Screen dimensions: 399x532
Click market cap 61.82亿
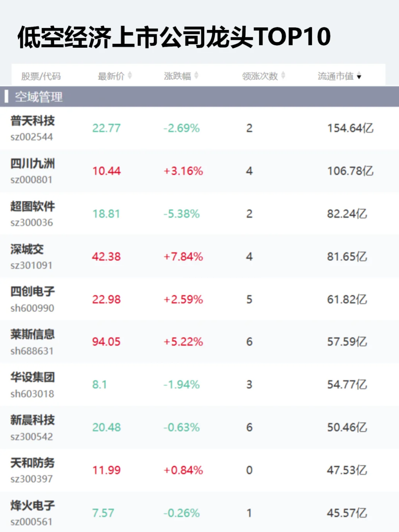click(347, 299)
